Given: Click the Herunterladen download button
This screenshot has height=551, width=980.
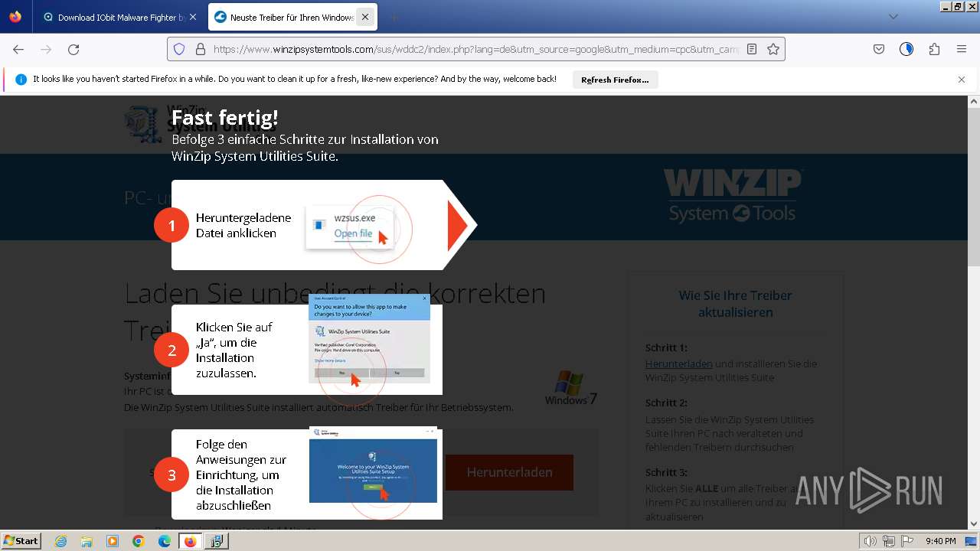Looking at the screenshot, I should (509, 472).
